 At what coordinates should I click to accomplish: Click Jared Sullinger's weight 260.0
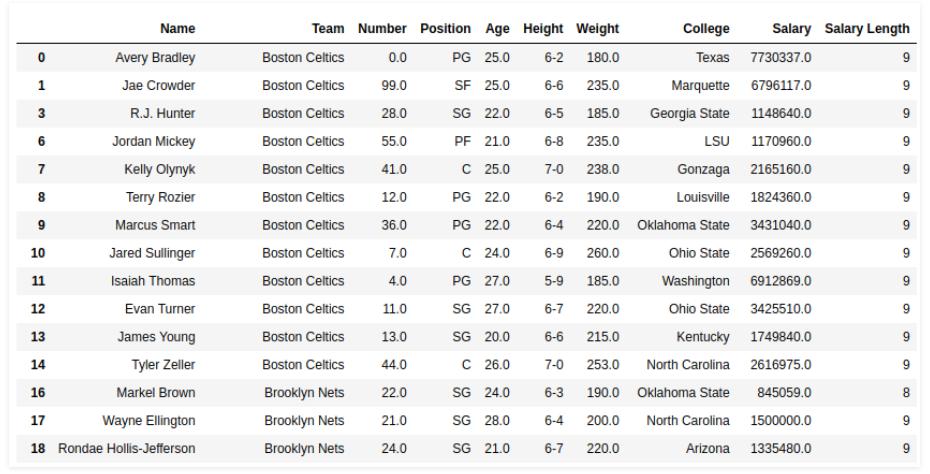point(601,253)
